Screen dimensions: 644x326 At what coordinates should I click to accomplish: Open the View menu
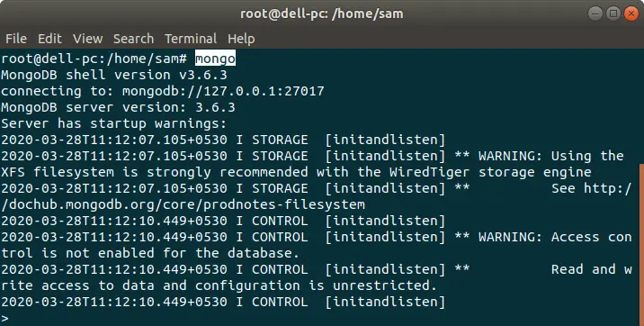click(87, 39)
